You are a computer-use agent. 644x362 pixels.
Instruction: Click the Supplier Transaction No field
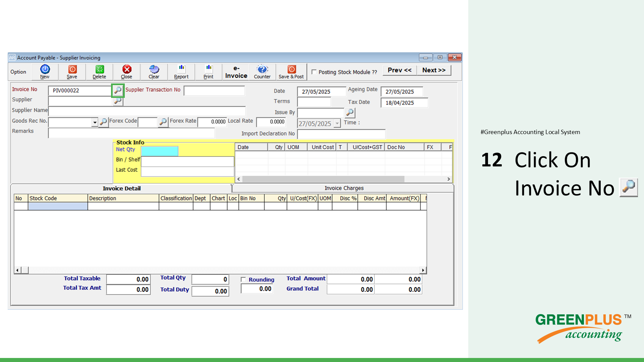214,90
